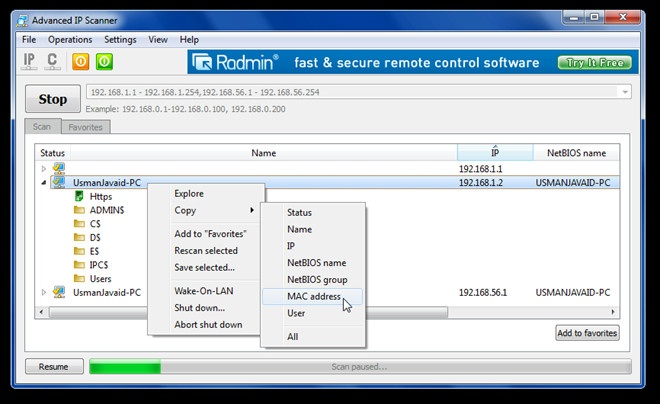Copy the NetBIOS group
660x404 pixels.
point(313,279)
